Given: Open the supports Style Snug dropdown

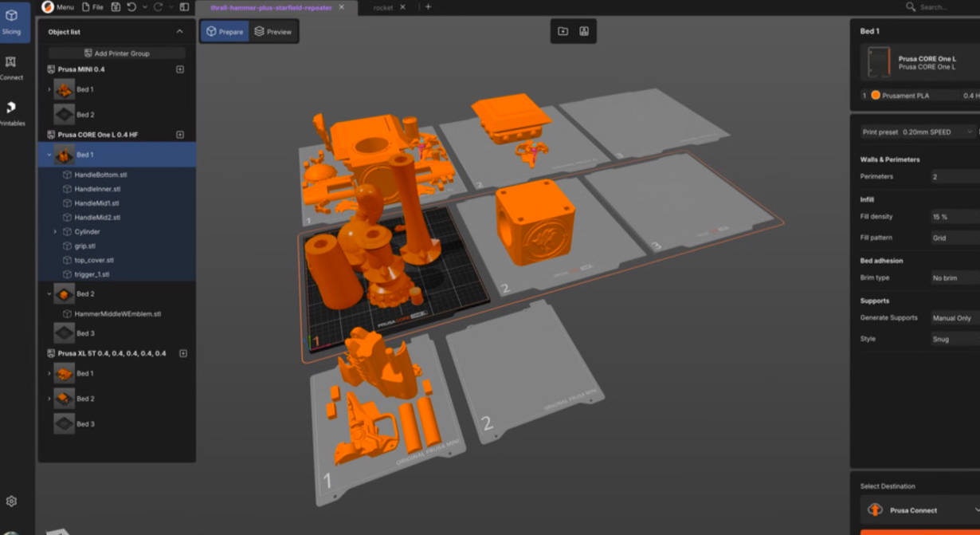Looking at the screenshot, I should pos(955,339).
